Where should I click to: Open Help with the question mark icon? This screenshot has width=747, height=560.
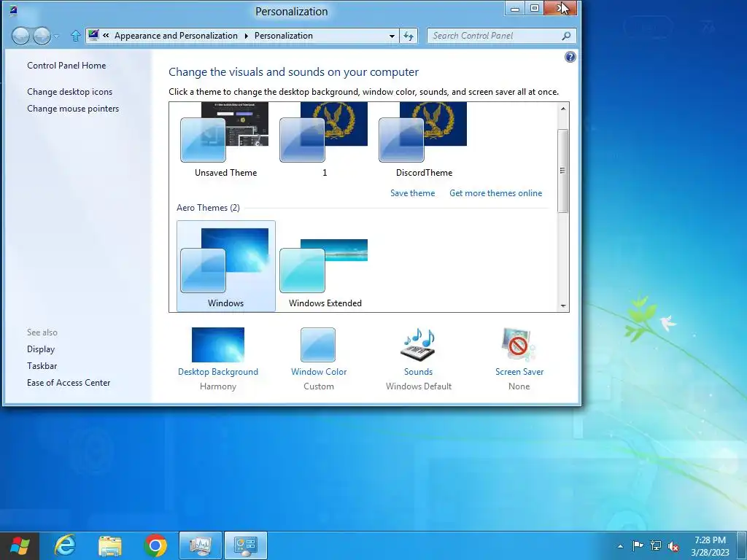[x=570, y=57]
